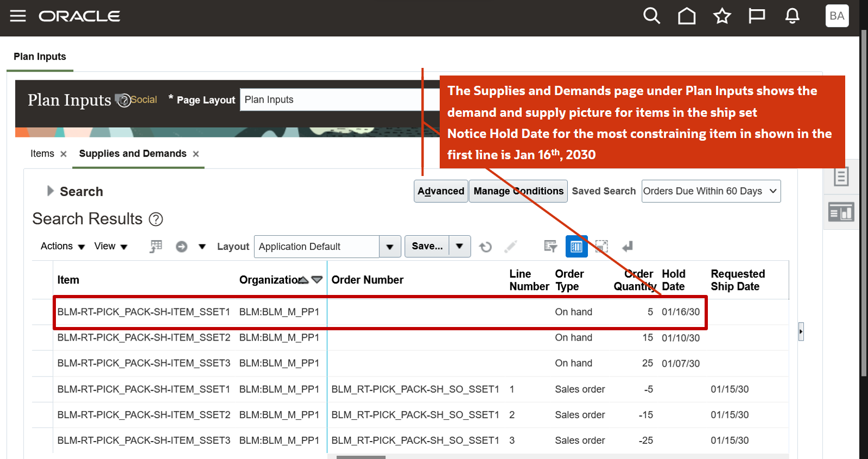Sort Organization column descending
The width and height of the screenshot is (868, 459).
[x=317, y=280]
